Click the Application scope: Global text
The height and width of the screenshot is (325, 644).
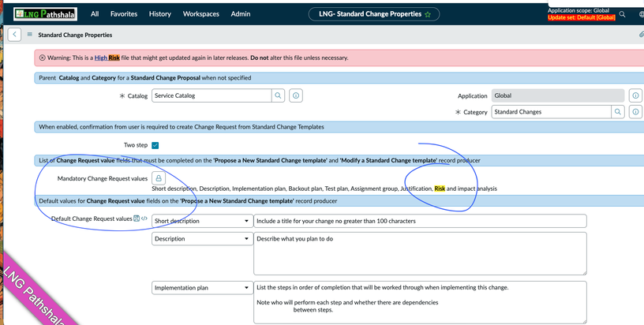pos(578,11)
